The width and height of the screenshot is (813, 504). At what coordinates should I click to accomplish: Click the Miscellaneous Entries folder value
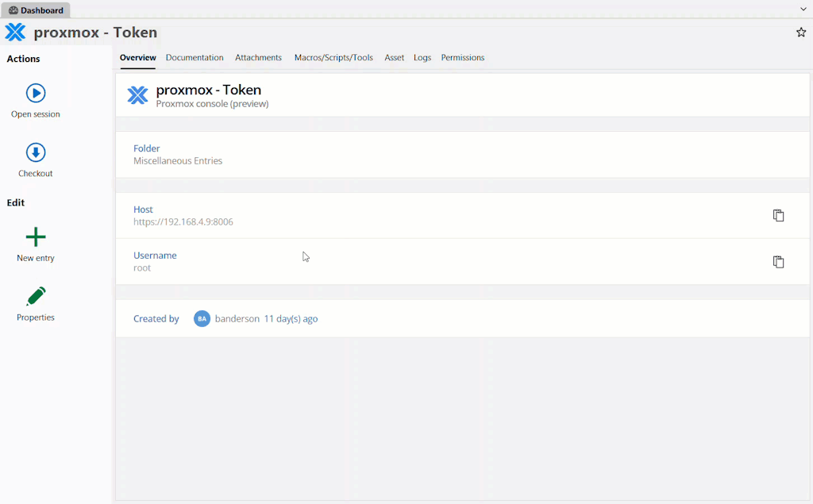click(178, 161)
